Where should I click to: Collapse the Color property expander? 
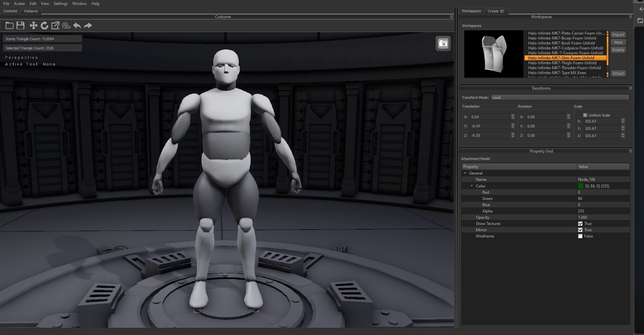[472, 186]
